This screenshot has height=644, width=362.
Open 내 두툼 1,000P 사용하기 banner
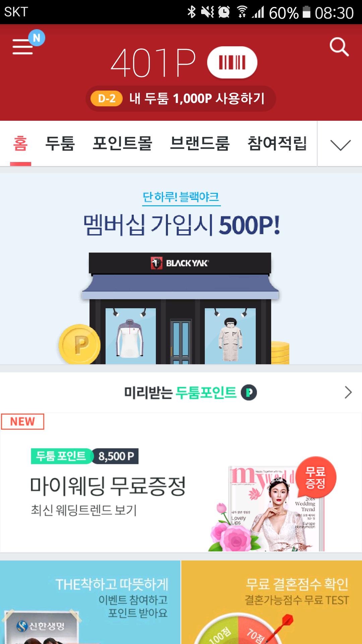tap(181, 99)
